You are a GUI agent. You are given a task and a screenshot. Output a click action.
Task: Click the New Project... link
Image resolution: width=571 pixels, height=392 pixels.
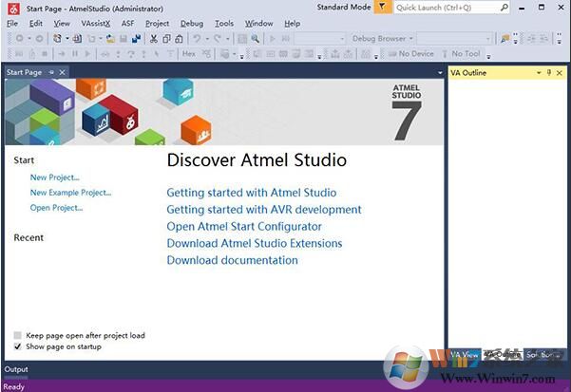(54, 177)
